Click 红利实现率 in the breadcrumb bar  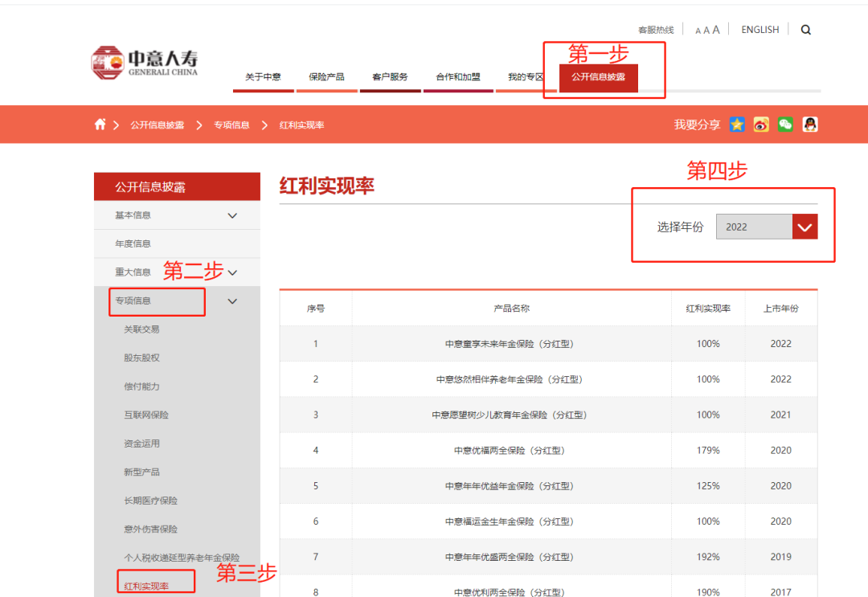[301, 125]
